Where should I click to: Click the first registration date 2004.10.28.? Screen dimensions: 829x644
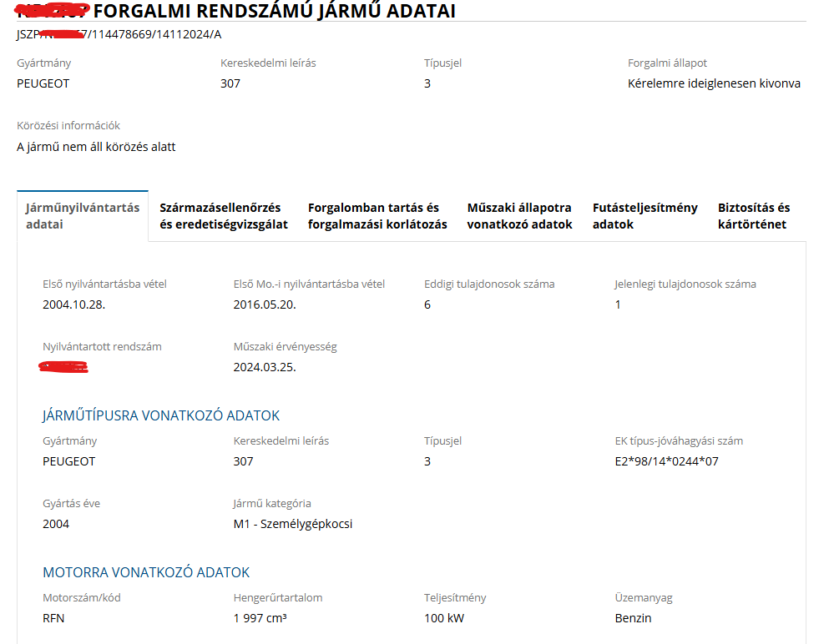pyautogui.click(x=73, y=304)
